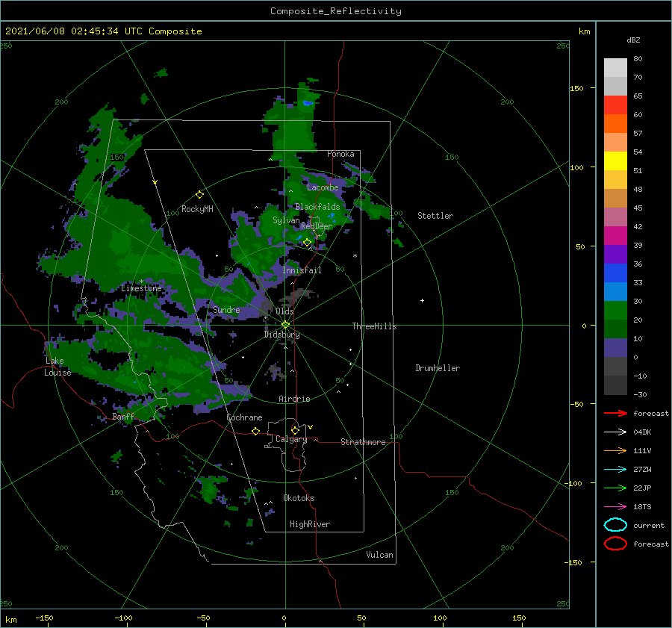This screenshot has height=628, width=672.
Task: Click the Okotoks city label
Action: [299, 498]
